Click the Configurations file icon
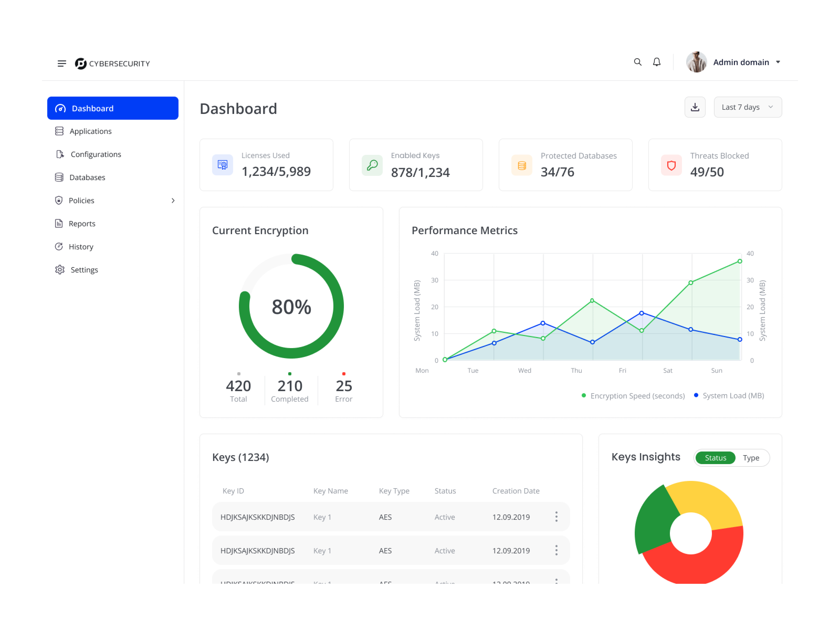 [60, 154]
